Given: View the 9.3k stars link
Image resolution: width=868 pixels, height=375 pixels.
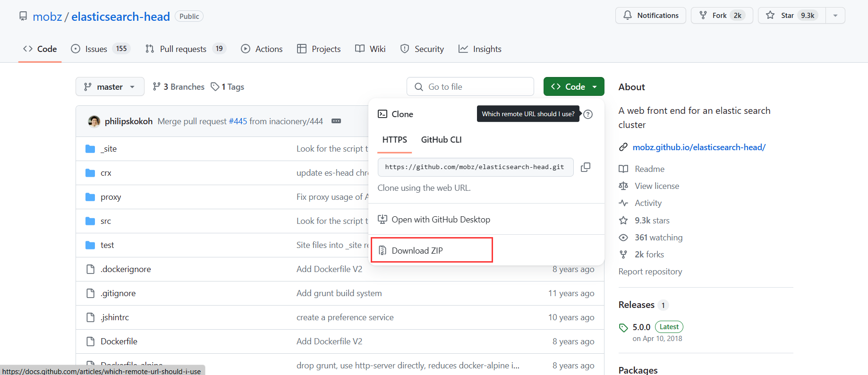Looking at the screenshot, I should point(652,221).
